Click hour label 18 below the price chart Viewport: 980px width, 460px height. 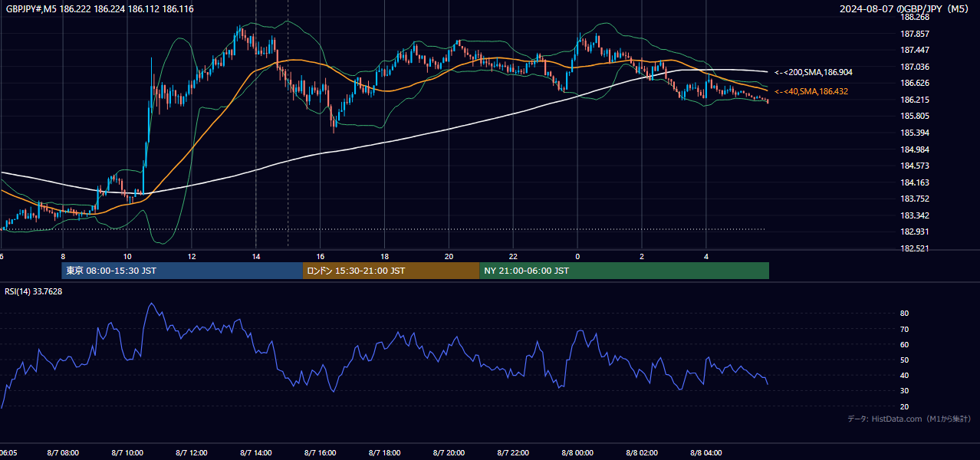coord(384,256)
